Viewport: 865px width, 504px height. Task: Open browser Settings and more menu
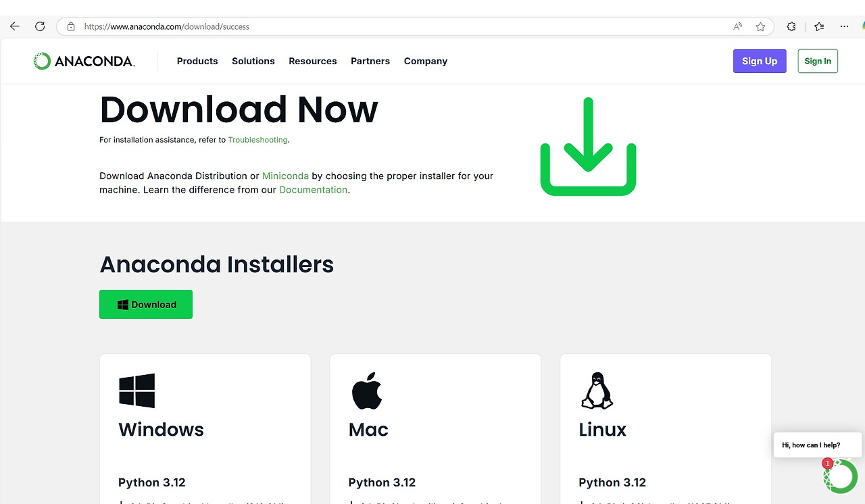(844, 26)
